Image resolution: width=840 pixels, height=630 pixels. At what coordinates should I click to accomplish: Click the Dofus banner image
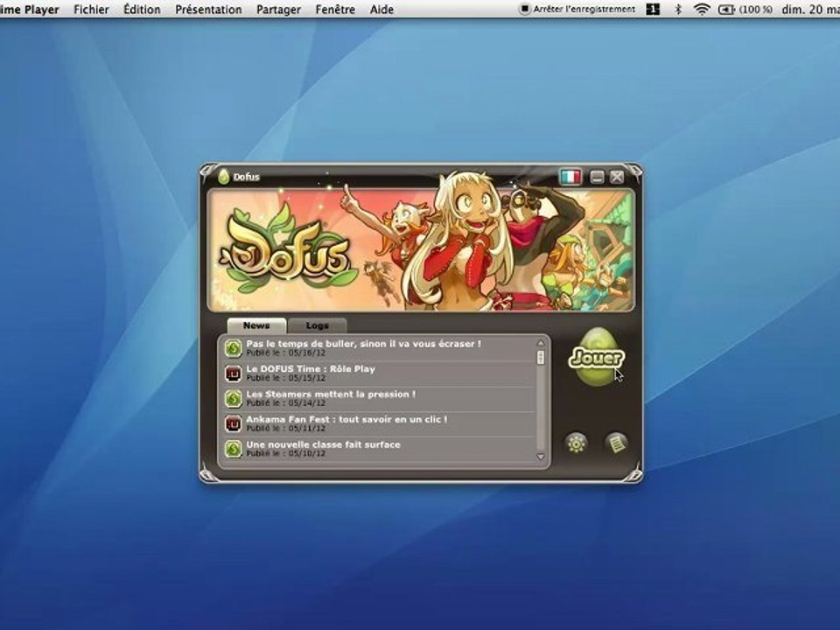(x=421, y=249)
